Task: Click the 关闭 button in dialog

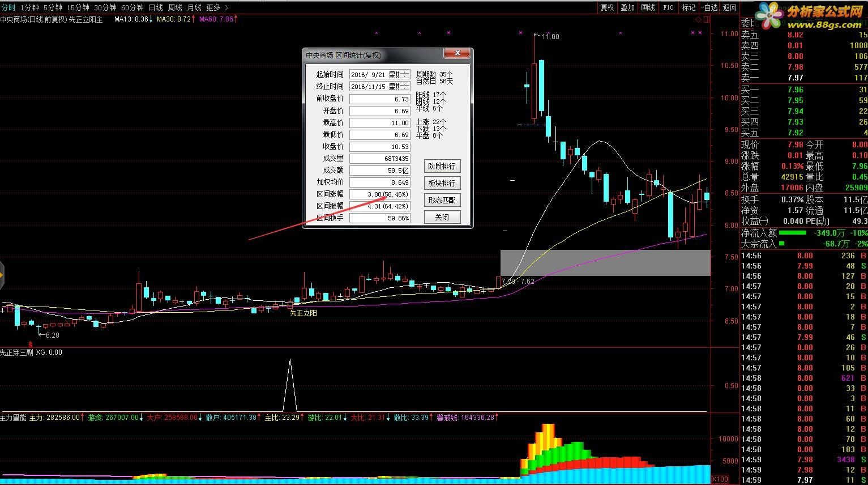Action: tap(442, 217)
